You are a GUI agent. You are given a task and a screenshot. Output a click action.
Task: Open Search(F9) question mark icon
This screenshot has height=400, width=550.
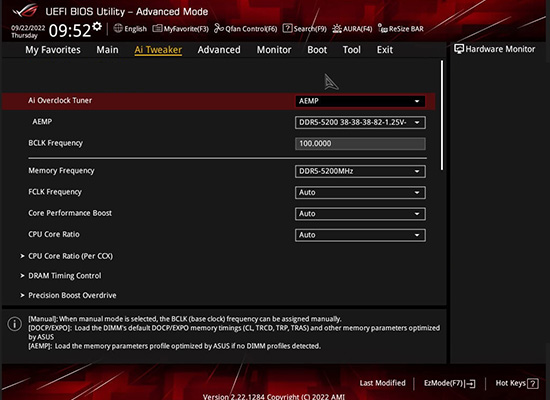287,28
